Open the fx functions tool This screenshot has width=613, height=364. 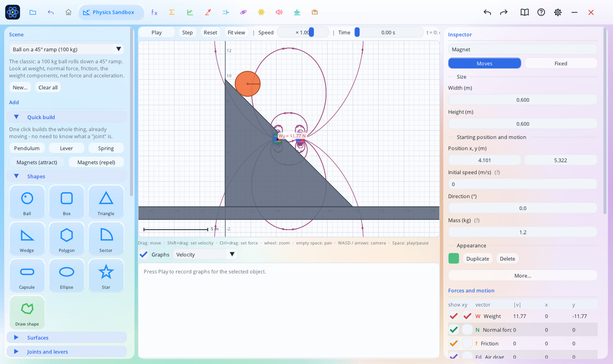[x=154, y=12]
